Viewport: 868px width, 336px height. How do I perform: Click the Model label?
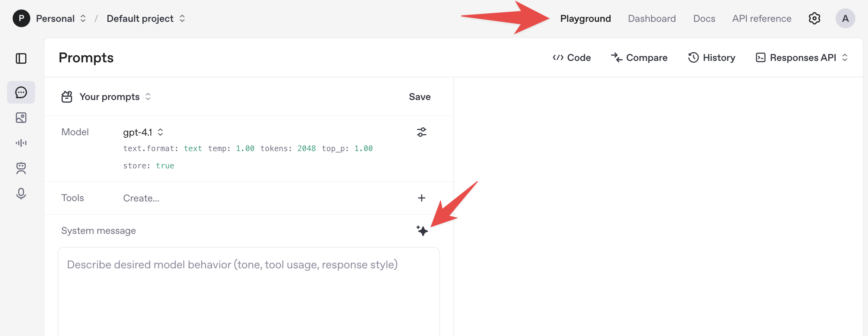tap(75, 132)
